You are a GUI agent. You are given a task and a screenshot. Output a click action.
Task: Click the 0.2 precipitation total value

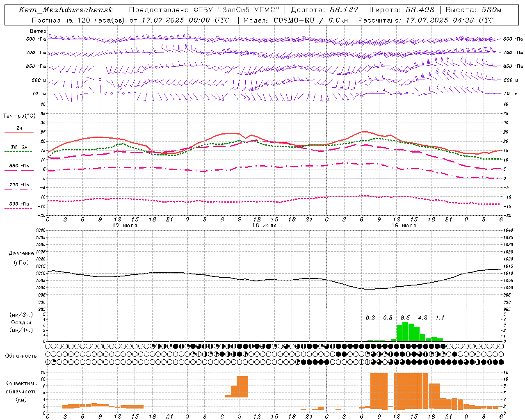[x=370, y=318]
